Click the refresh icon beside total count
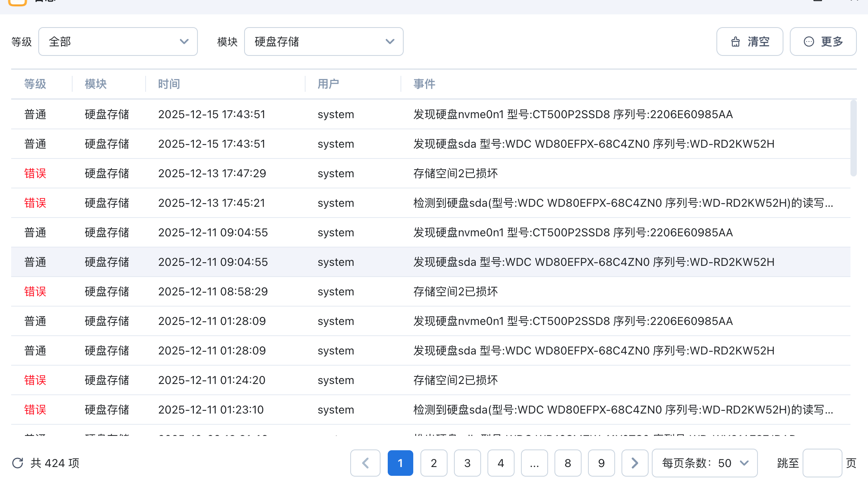The image size is (868, 479). 18,463
